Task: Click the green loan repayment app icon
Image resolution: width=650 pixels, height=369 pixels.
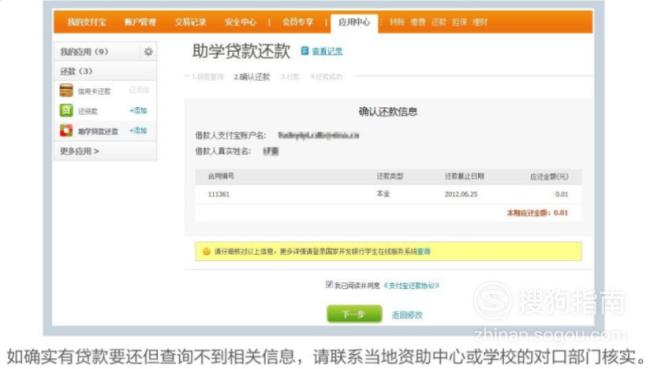Action: pos(66,110)
